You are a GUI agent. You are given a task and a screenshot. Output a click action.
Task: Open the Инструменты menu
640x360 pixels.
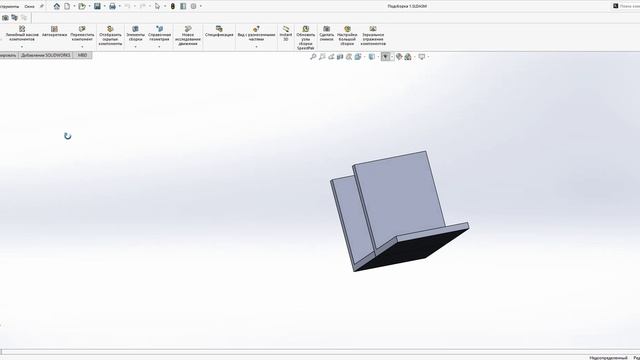pos(9,7)
